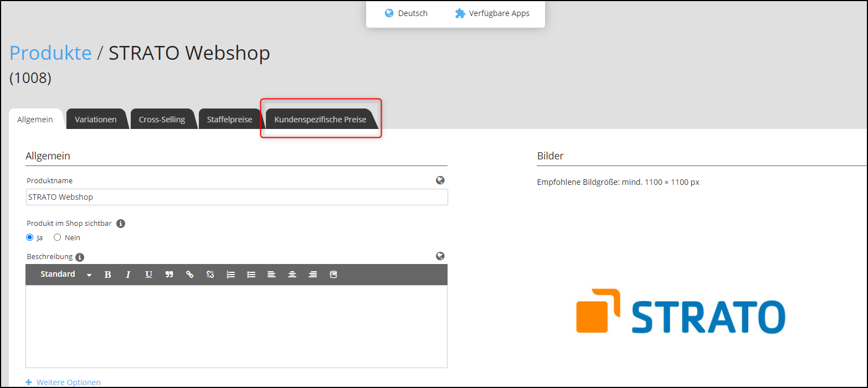
Task: Open language options via the globe icon near Produktname
Action: click(x=440, y=180)
